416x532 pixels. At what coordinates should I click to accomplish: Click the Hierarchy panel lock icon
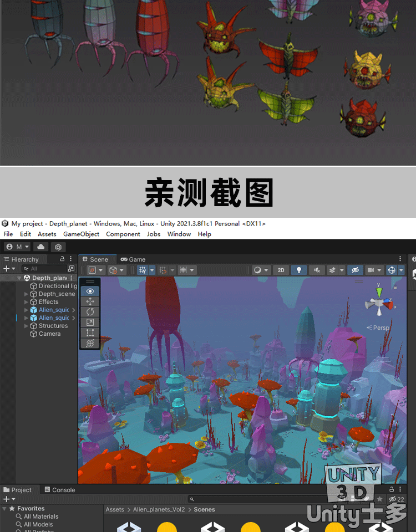tap(62, 259)
